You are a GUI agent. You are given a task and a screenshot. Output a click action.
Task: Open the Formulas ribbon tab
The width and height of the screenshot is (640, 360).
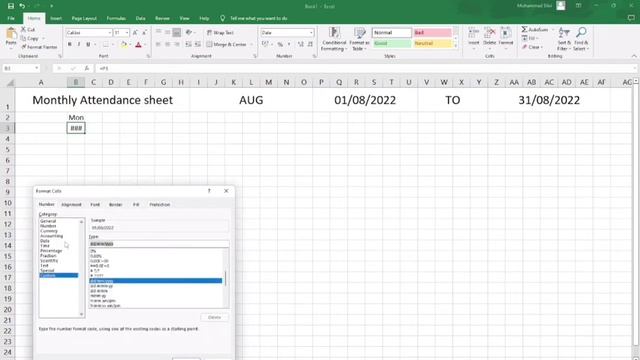click(x=116, y=18)
